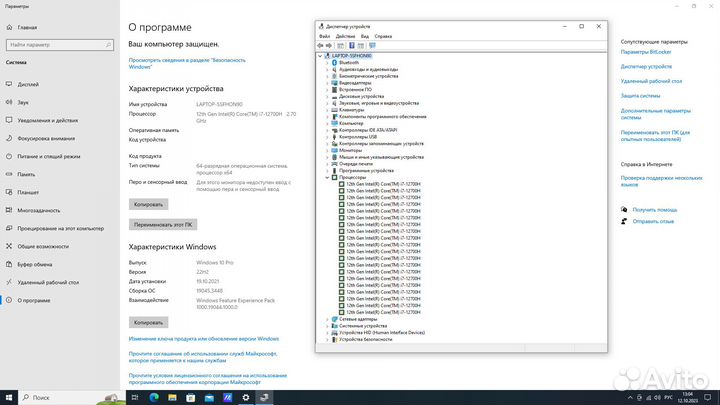Click the Back arrow in Device Manager toolbar
Viewport: 720px width, 405px height.
(x=320, y=45)
